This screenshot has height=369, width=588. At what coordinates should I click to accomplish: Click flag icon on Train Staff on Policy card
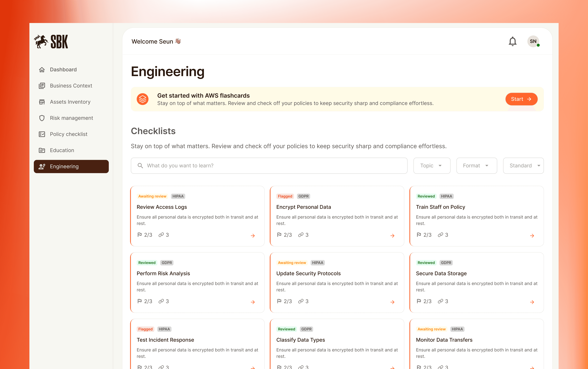[419, 235]
